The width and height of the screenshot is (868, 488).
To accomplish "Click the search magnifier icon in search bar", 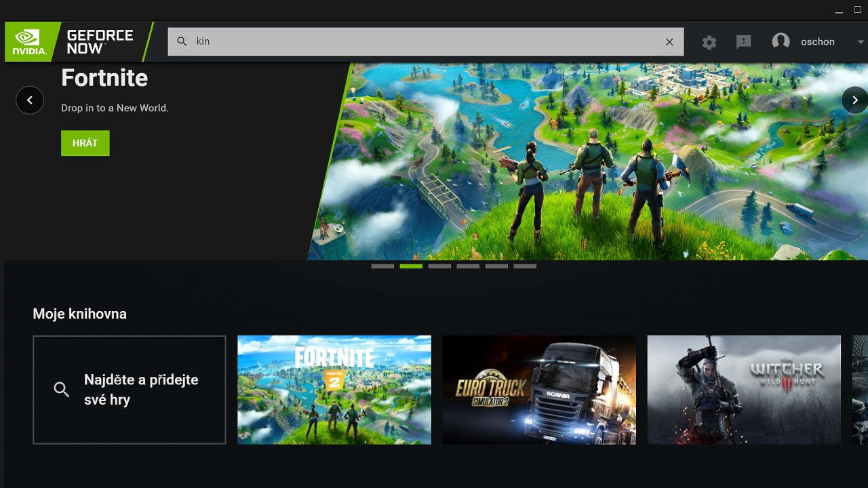I will click(x=182, y=41).
